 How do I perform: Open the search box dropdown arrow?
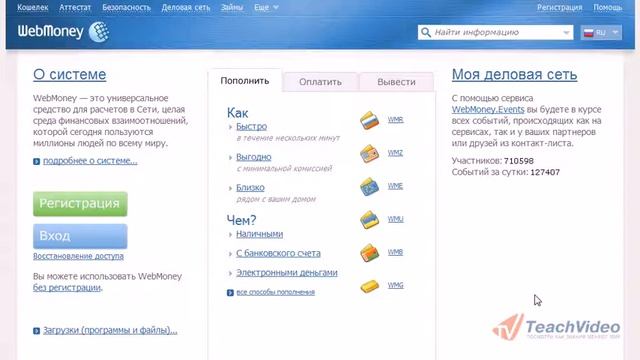(567, 33)
